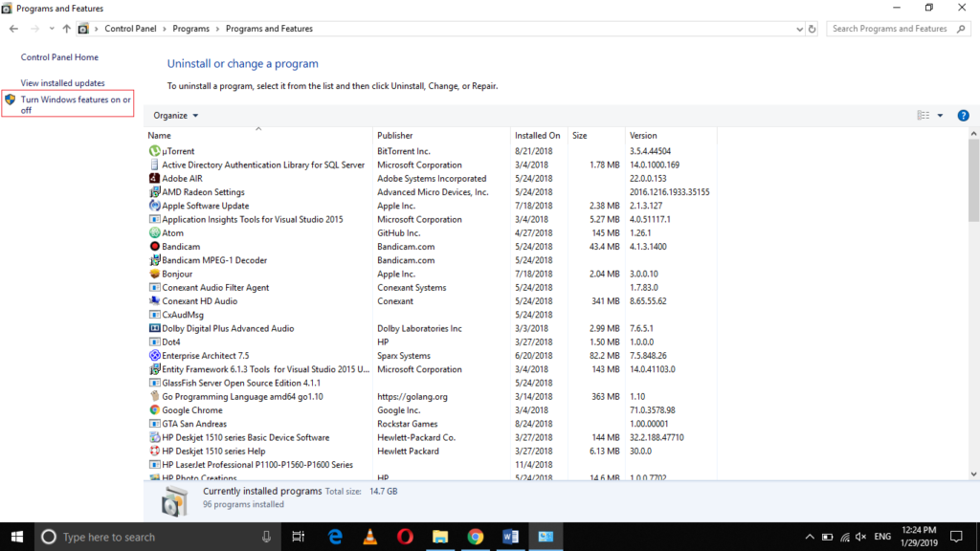
Task: Select the Adobe AIR icon
Action: (x=154, y=178)
